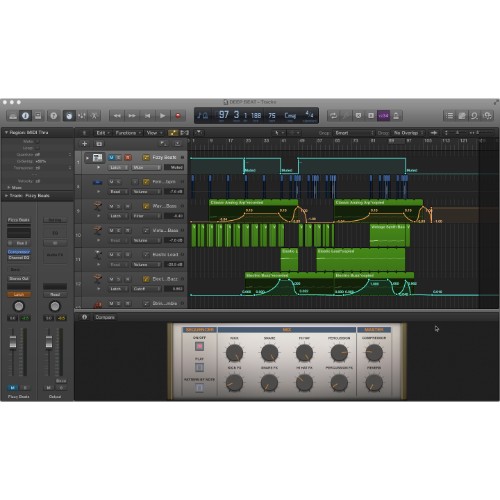Open the Media Browsers icon
This screenshot has height=500, width=500.
(487, 116)
